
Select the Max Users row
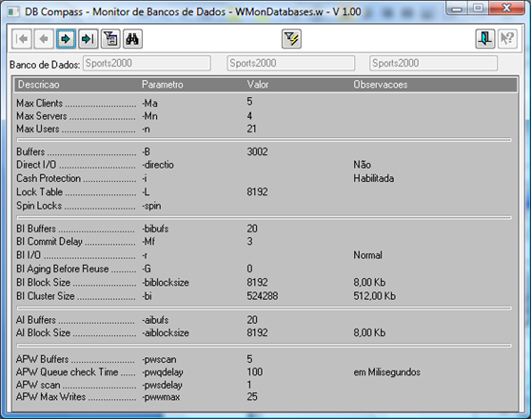265,129
